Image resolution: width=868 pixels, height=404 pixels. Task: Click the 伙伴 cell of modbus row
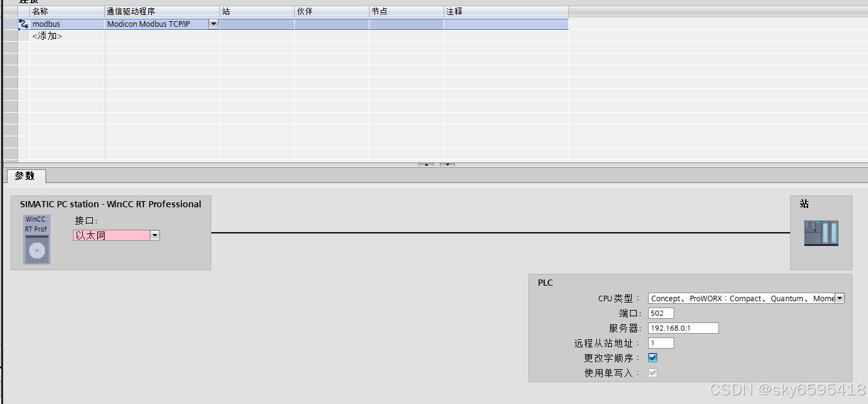coord(331,24)
